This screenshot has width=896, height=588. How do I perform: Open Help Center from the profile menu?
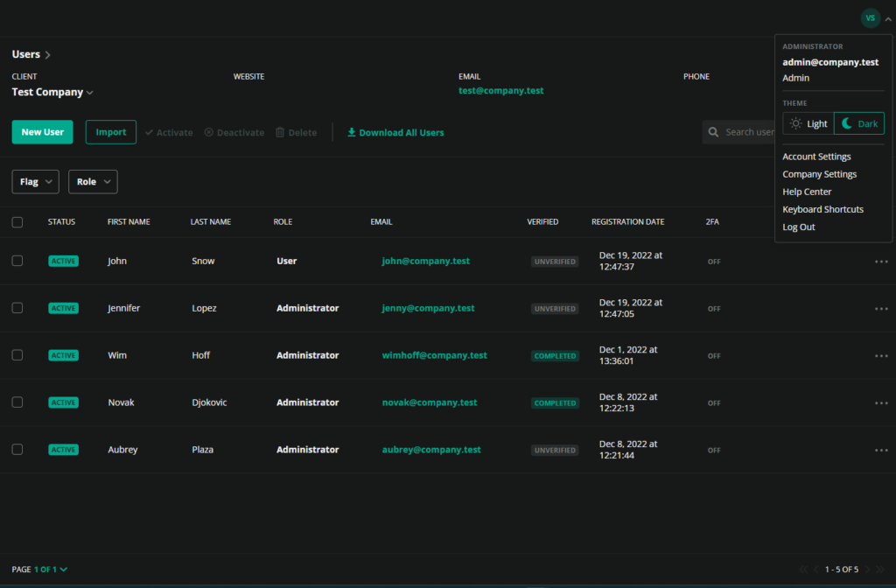click(x=807, y=192)
